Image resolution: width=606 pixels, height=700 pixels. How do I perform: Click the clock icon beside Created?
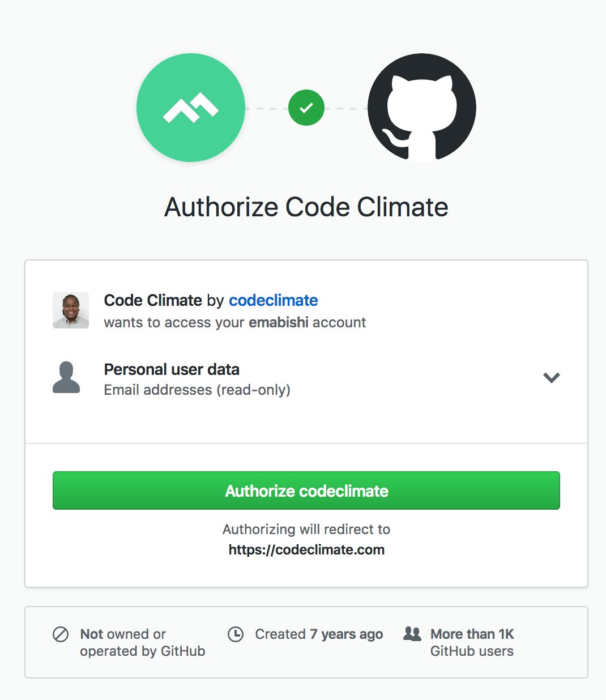[236, 634]
